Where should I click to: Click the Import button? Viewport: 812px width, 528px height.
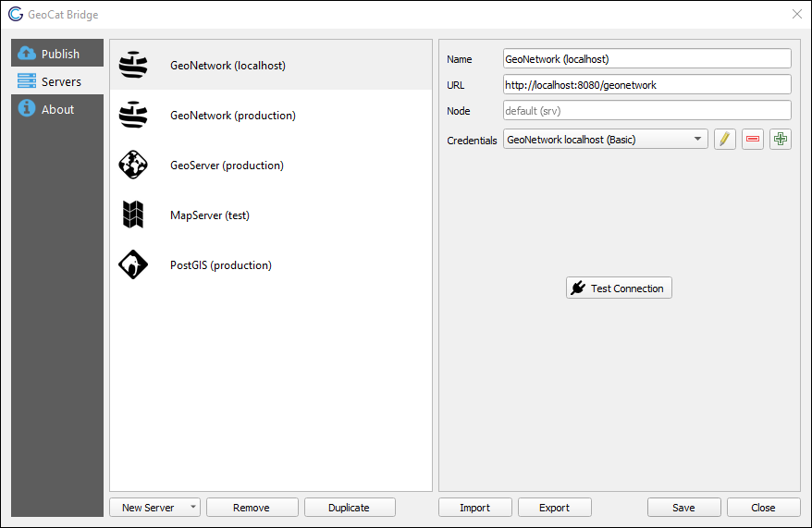[474, 508]
